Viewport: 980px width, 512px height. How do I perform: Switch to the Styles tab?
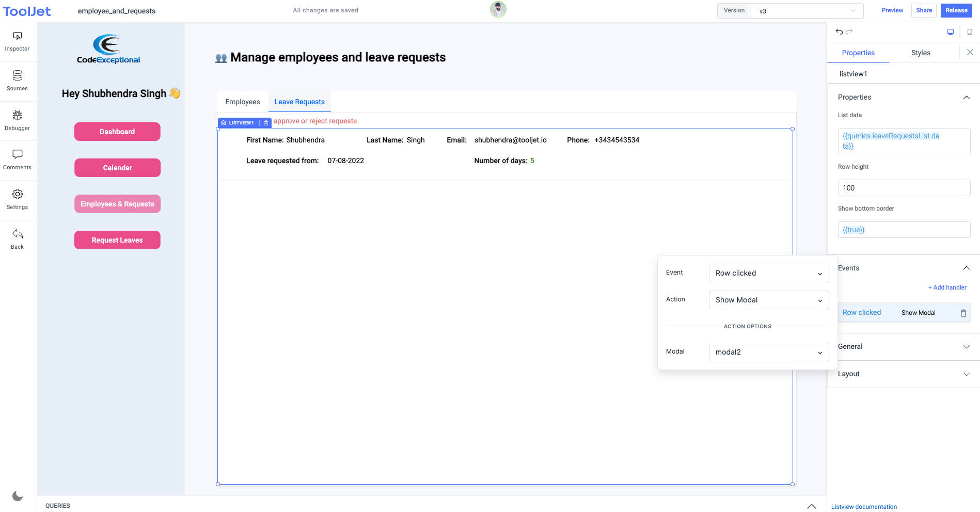point(921,53)
